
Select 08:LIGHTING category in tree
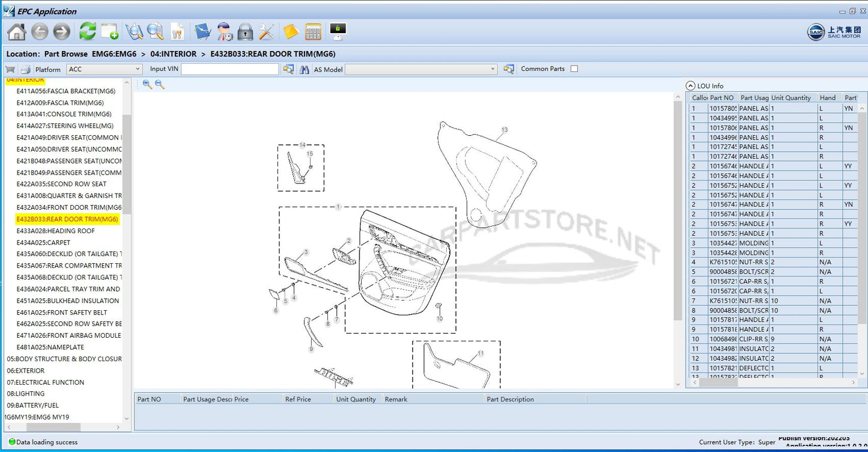26,394
